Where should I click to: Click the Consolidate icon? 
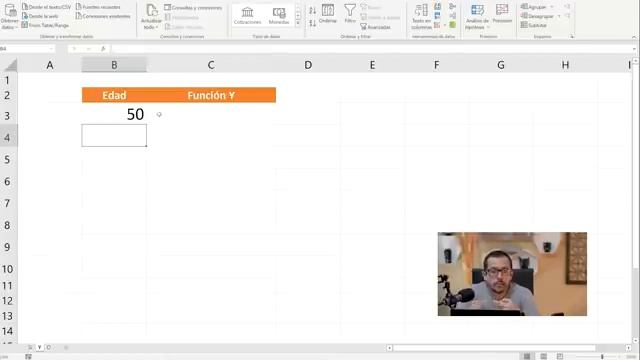(452, 7)
